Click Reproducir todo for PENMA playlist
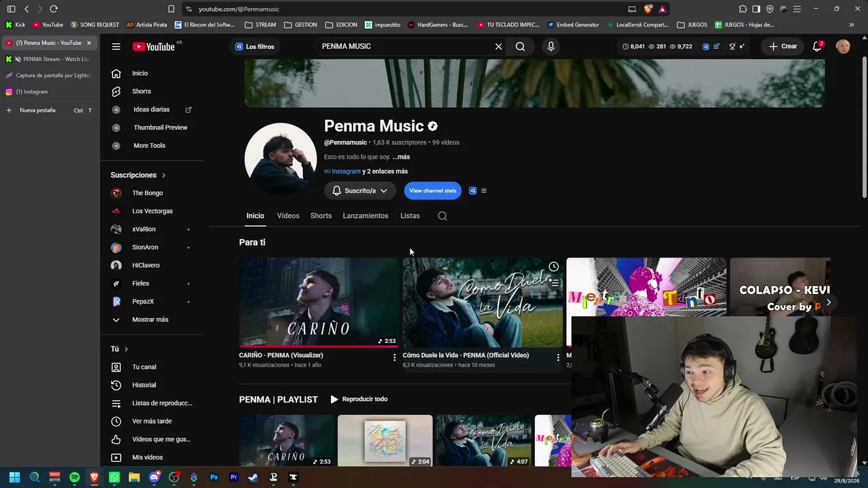Viewport: 868px width, 488px height. point(359,399)
